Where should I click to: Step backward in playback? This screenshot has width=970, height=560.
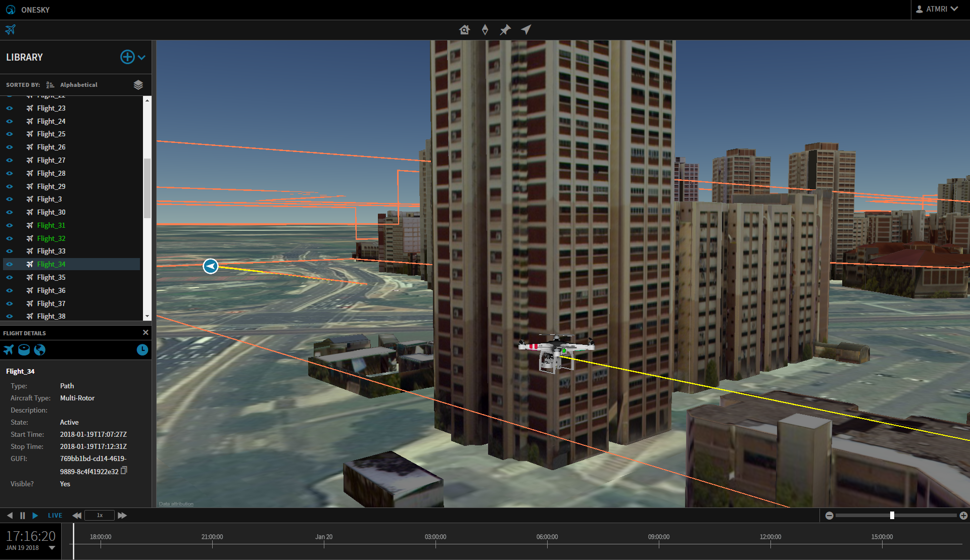click(x=10, y=516)
